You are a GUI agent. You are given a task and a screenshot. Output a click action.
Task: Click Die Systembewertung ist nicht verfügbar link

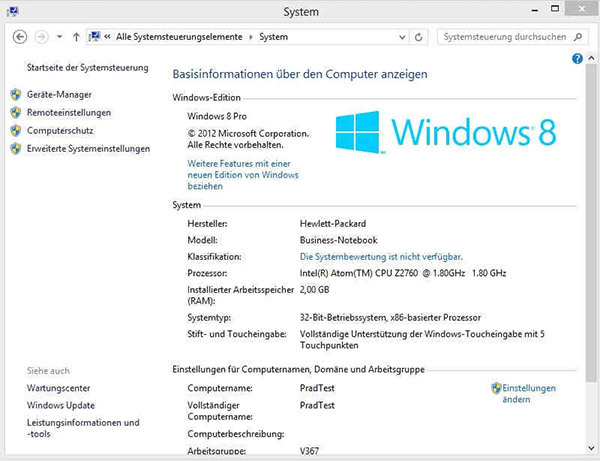click(x=381, y=257)
